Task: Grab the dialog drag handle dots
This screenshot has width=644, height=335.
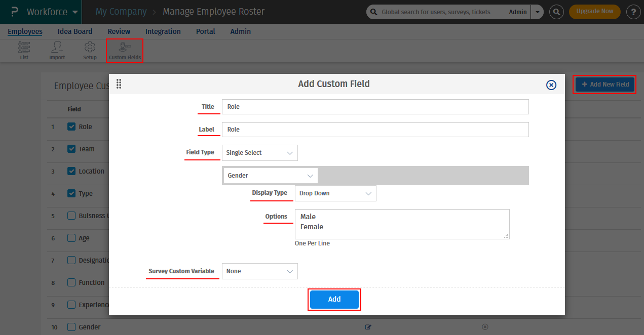Action: [119, 84]
